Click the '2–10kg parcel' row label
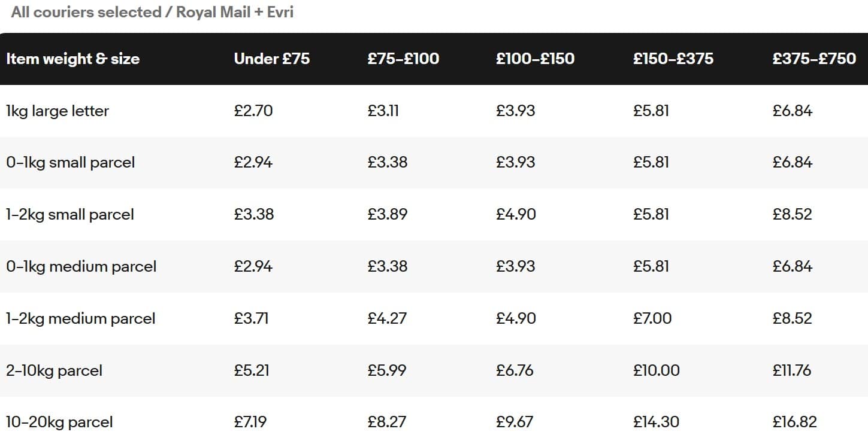This screenshot has height=447, width=868. coord(54,370)
